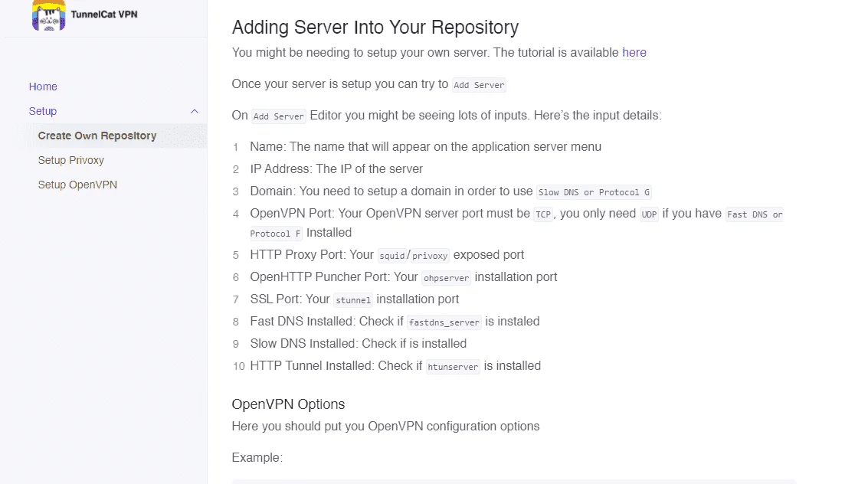Click the Adding Server Into Your Repository heading
Viewport: 868px width, 484px height.
tap(375, 27)
